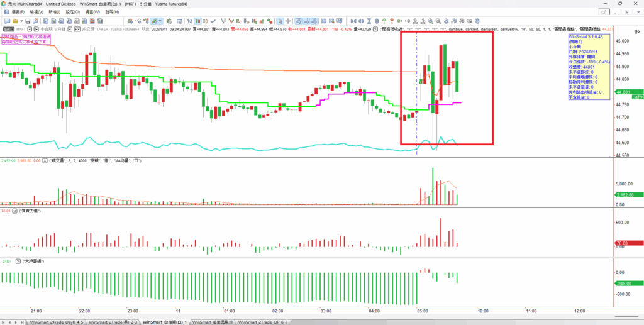The height and width of the screenshot is (325, 644).
Task: Open the dropdown next to the MXF1 symbol
Action: 30,29
